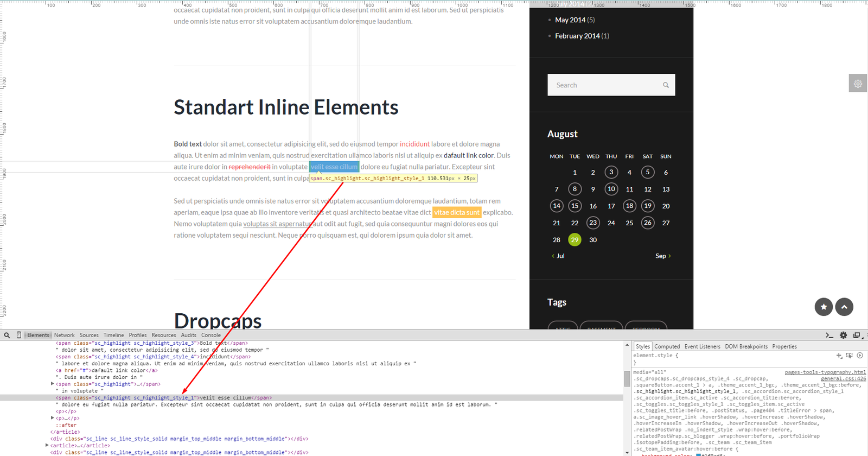Expand the collapsed article node in DOM tree

[47, 445]
